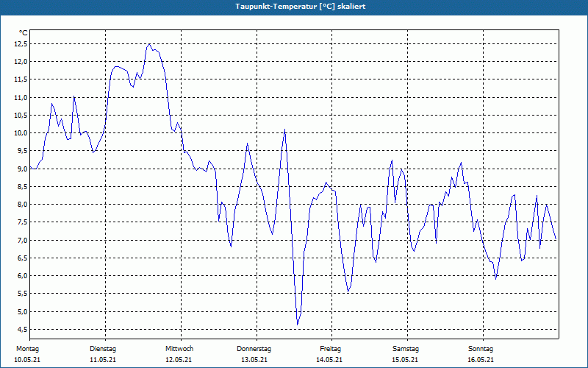The height and width of the screenshot is (368, 588).
Task: Click the Mittwoch day label
Action: click(179, 349)
